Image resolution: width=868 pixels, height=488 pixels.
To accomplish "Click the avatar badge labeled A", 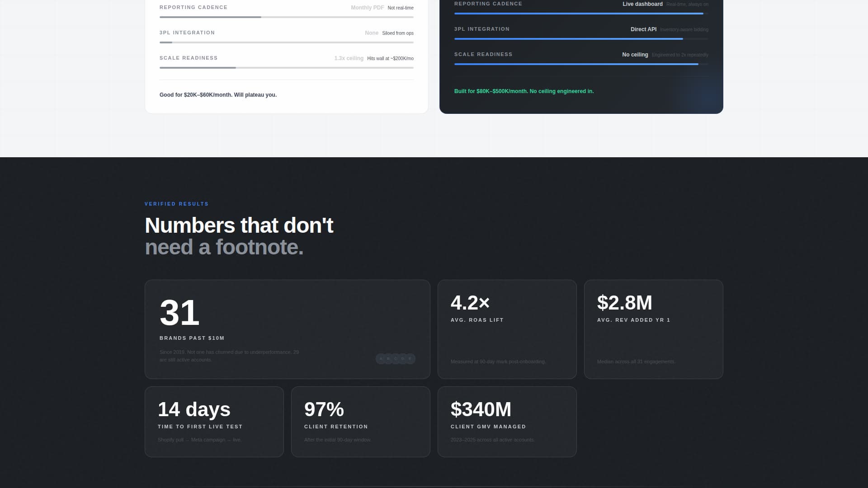I will click(381, 359).
